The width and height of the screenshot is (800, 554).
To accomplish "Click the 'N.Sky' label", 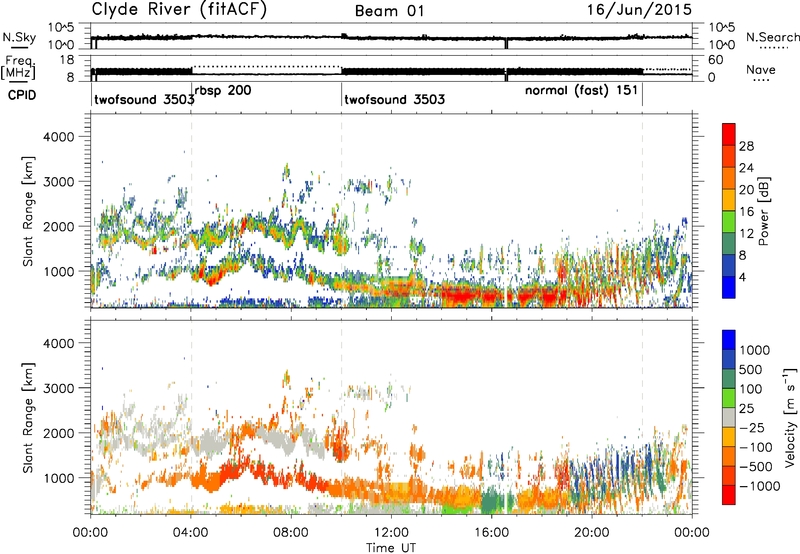I will tap(19, 37).
